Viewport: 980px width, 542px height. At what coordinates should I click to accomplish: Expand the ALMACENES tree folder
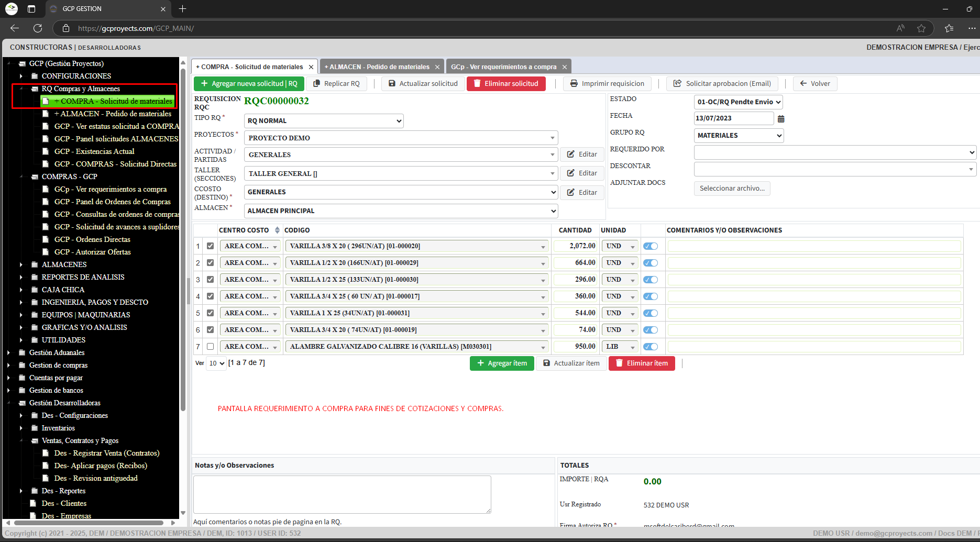(x=21, y=264)
